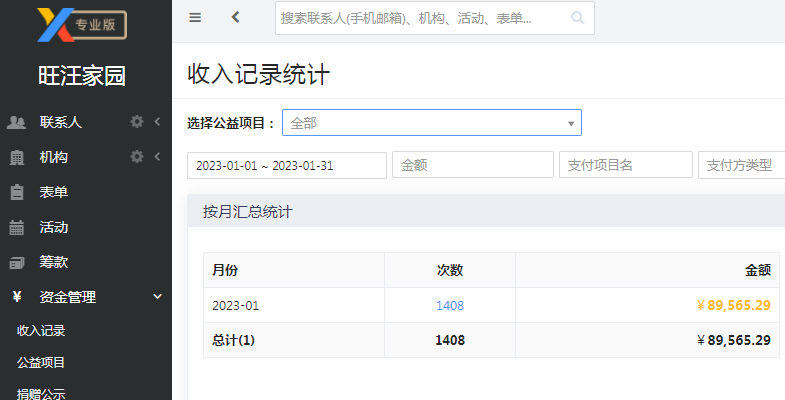The height and width of the screenshot is (400, 785).
Task: Open 机构 settings gear icon
Action: pos(137,157)
